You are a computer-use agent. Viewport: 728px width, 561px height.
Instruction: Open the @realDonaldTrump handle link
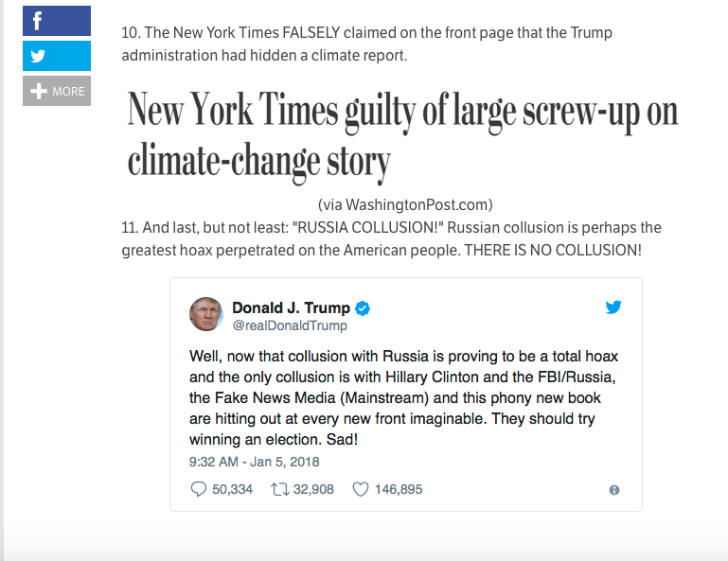click(x=290, y=325)
